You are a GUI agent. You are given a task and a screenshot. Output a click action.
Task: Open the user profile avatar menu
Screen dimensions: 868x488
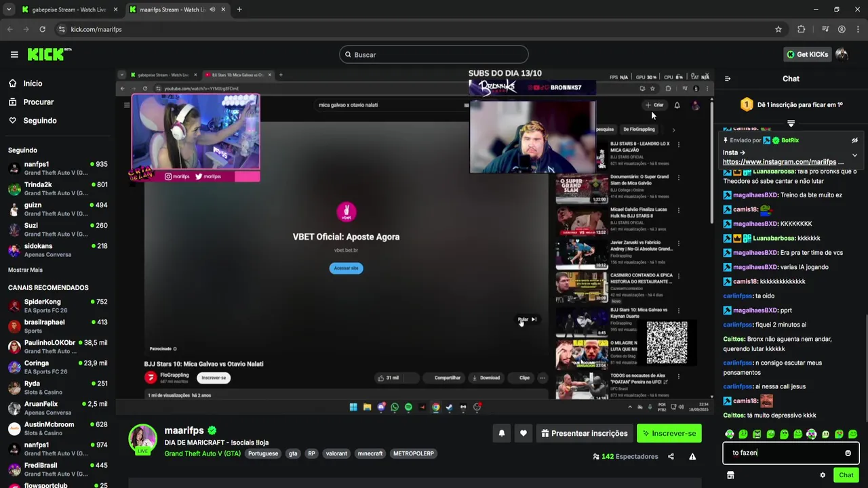[842, 54]
